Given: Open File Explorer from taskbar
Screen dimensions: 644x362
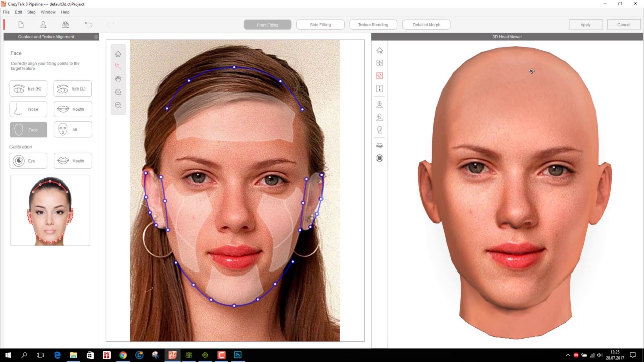Looking at the screenshot, I should [x=73, y=355].
